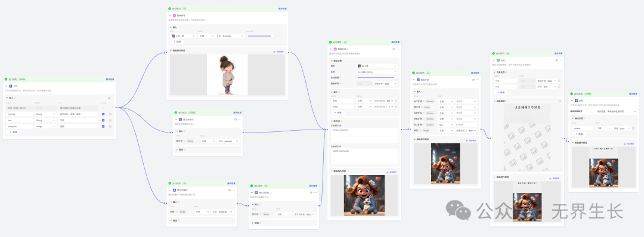
Task: Click + 新增 in the 开始 node
Action: [x=13, y=132]
